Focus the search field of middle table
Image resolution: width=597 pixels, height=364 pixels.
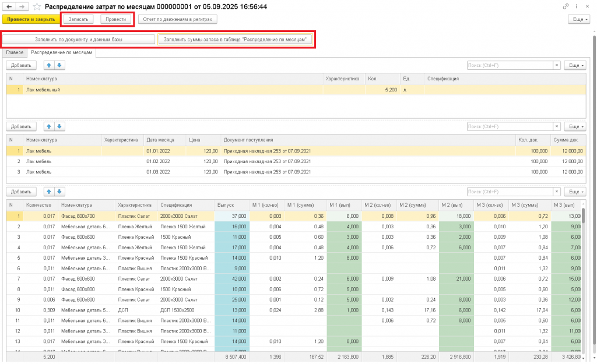[510, 126]
